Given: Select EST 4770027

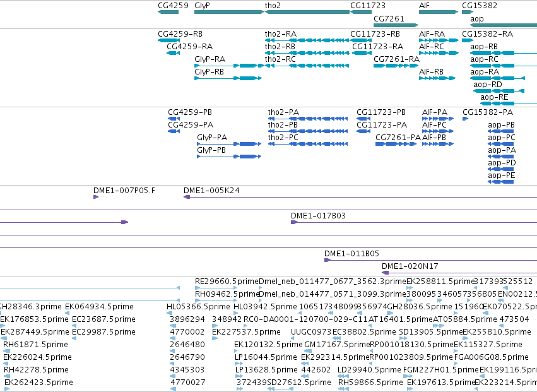Looking at the screenshot, I should 187,383.
